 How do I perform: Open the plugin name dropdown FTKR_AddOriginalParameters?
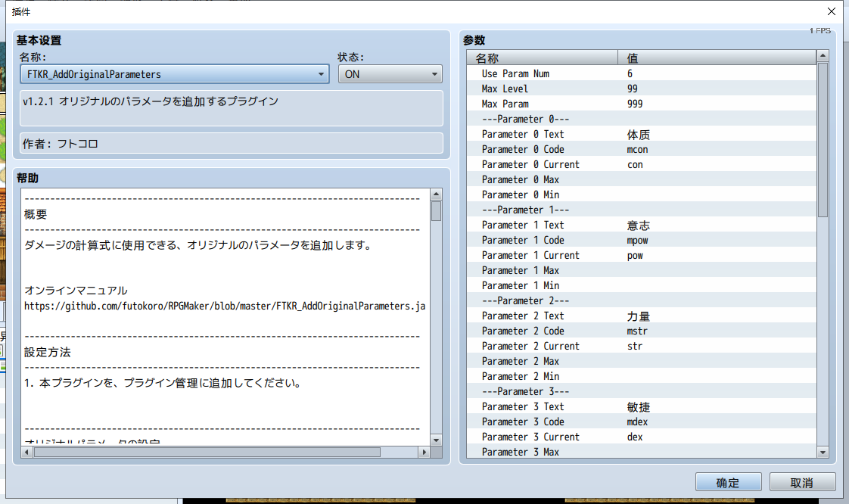pyautogui.click(x=174, y=74)
